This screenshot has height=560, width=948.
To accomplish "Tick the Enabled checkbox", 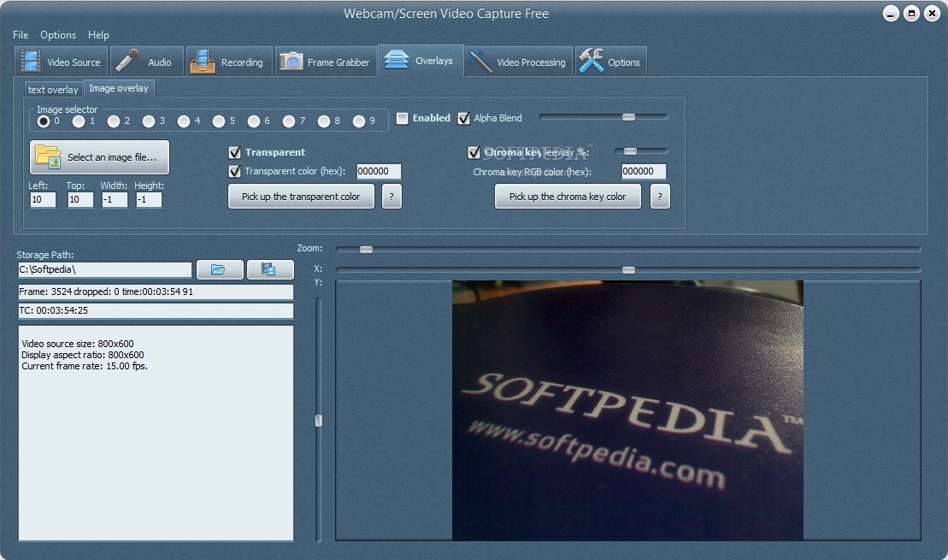I will pyautogui.click(x=402, y=118).
